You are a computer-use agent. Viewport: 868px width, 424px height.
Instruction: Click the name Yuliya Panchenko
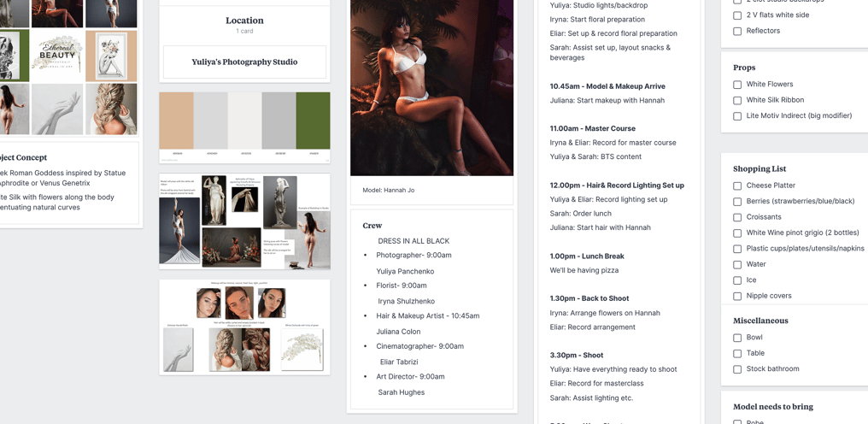(405, 272)
